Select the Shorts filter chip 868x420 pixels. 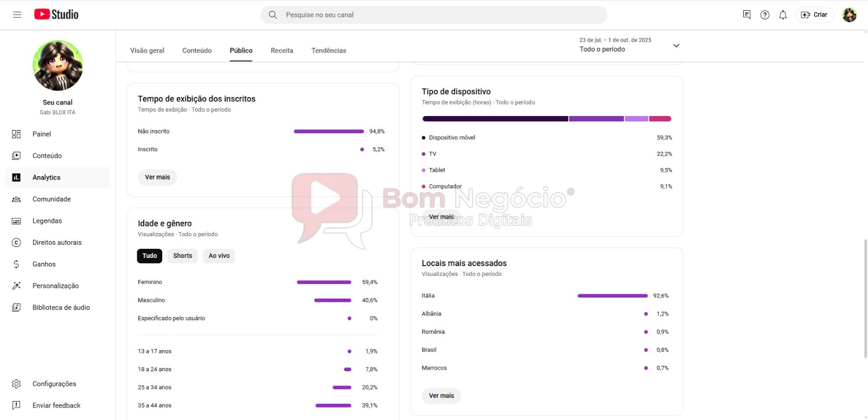point(183,256)
